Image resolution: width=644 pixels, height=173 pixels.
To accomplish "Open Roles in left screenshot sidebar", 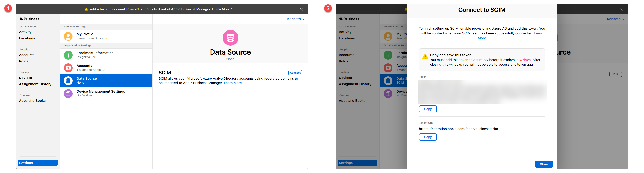I will click(x=24, y=61).
